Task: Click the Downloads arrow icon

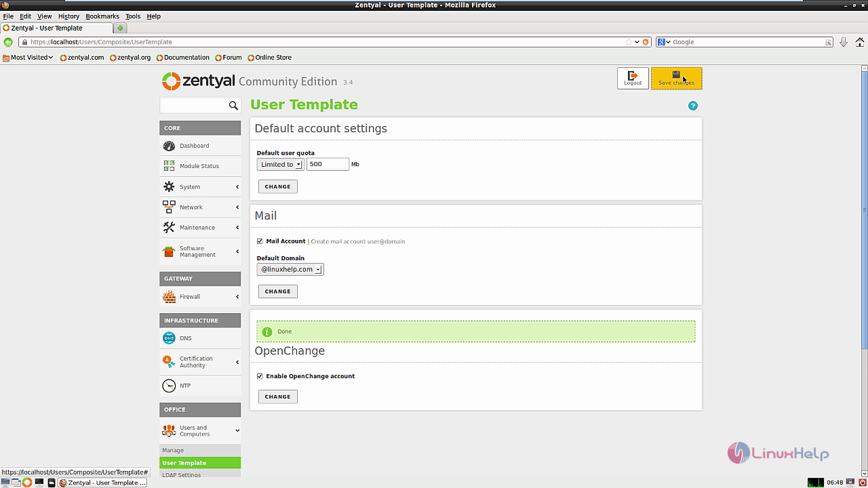Action: [844, 42]
